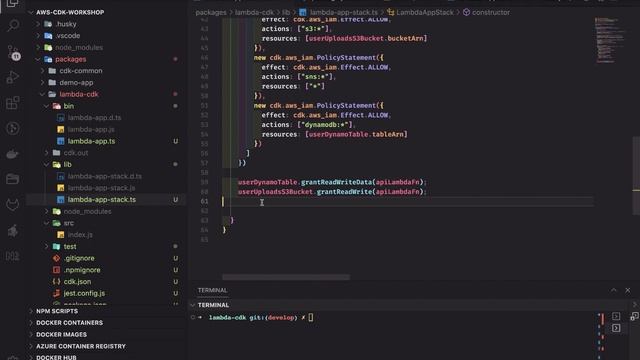This screenshot has width=640, height=360.
Task: Click the editor minimap
Action: (610, 40)
